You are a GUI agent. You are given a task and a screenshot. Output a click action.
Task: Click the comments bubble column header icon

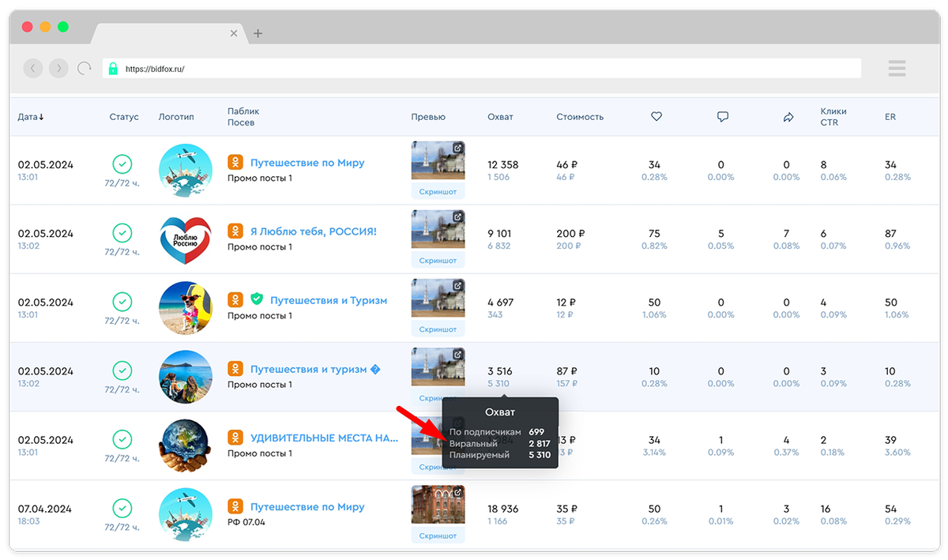tap(722, 117)
